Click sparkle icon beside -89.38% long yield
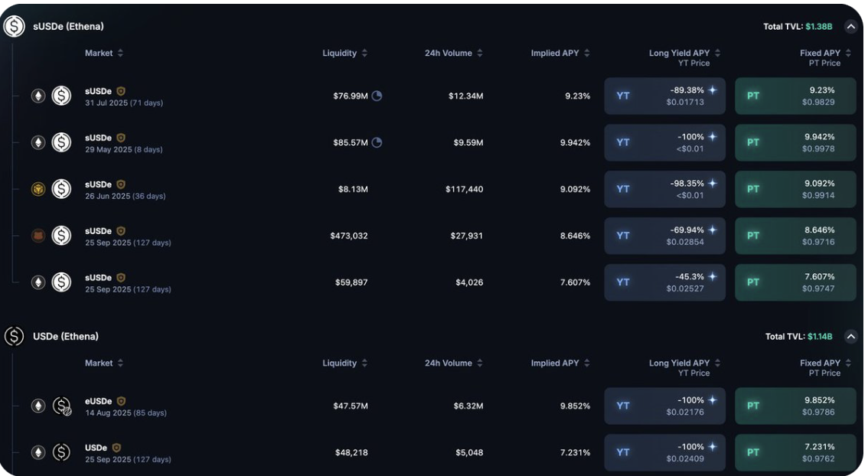Screen dimensions: 868x476 click(713, 90)
